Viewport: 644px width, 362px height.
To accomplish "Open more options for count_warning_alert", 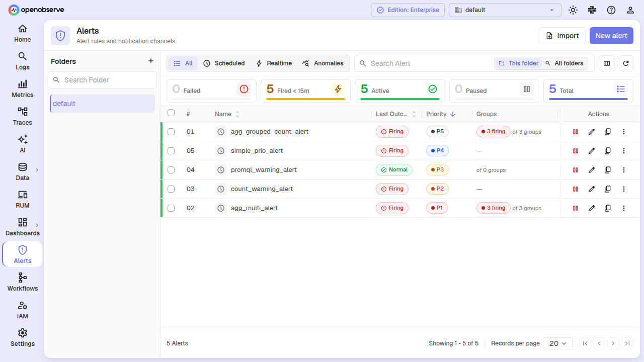I will pyautogui.click(x=624, y=189).
